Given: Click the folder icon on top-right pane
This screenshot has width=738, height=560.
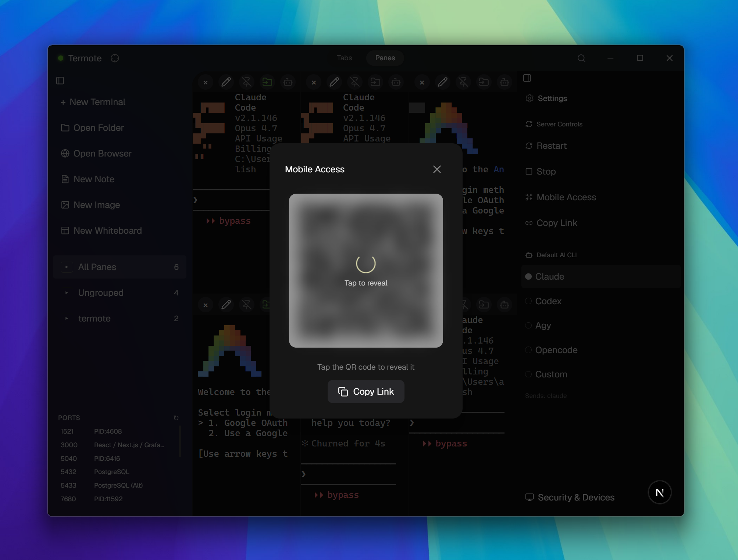Looking at the screenshot, I should coord(484,82).
